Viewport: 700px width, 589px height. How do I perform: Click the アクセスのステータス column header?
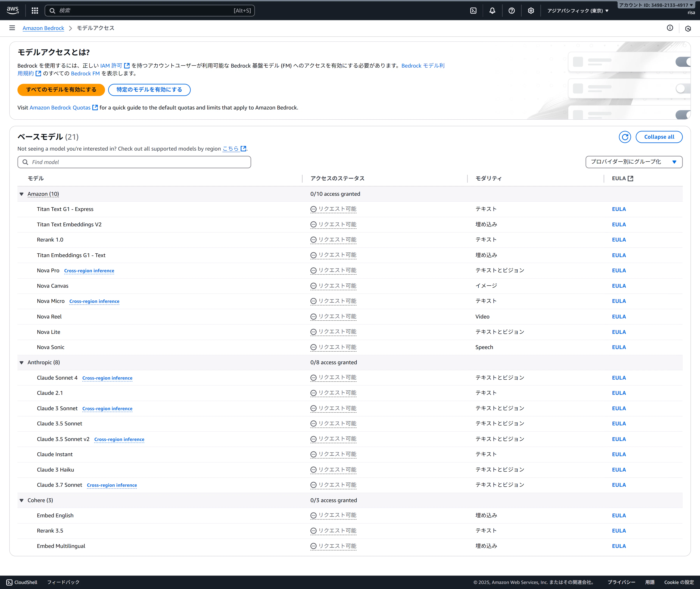click(x=338, y=178)
